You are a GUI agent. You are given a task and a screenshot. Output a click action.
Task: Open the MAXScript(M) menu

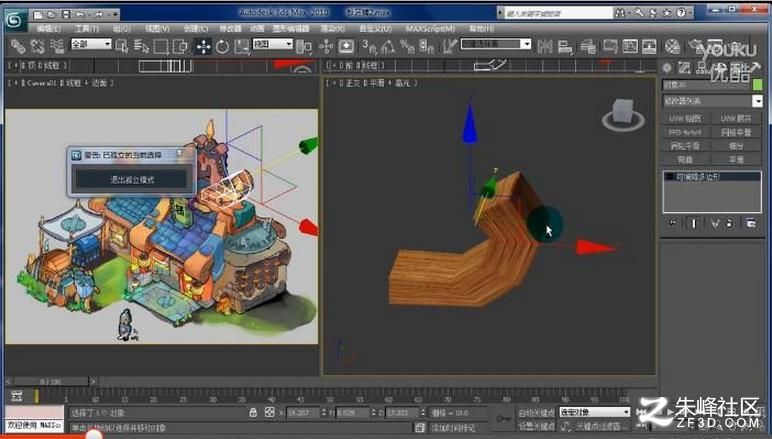tap(430, 29)
